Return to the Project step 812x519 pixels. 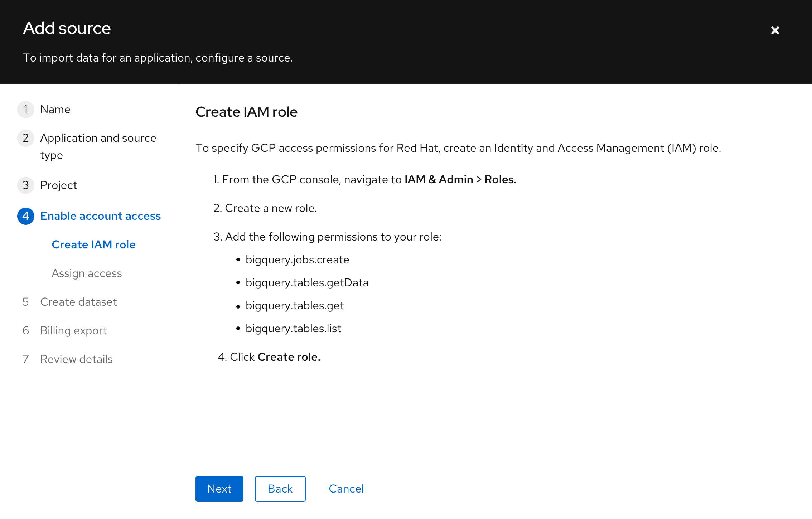click(58, 185)
